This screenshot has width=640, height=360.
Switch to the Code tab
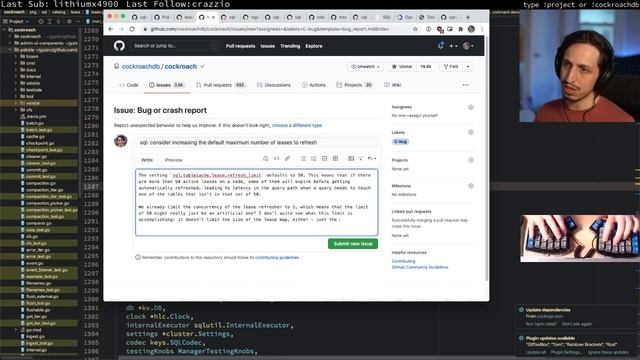(129, 85)
